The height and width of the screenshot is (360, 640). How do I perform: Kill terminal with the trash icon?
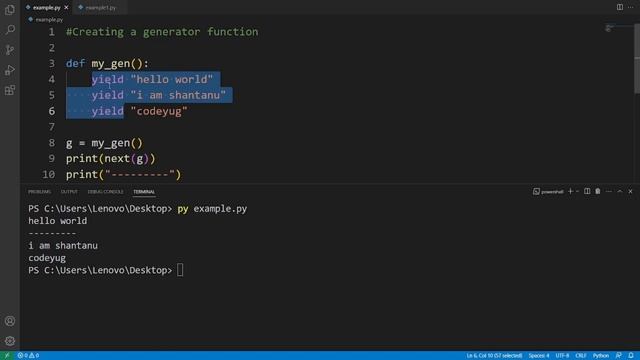pos(598,191)
